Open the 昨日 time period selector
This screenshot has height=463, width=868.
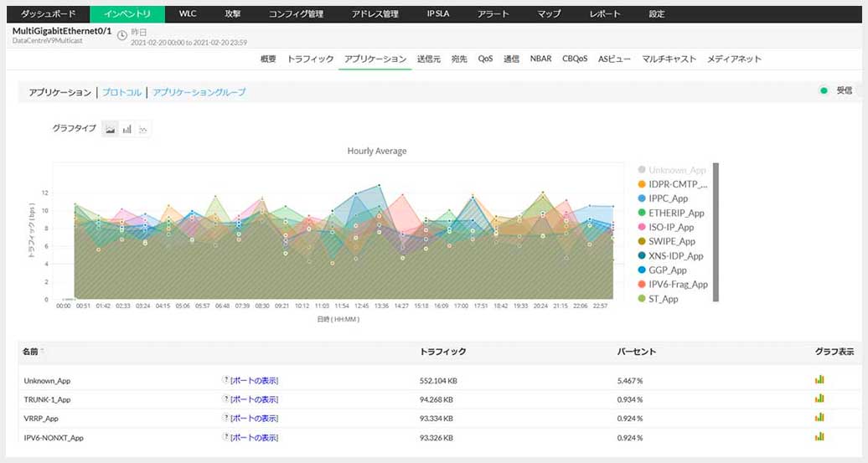139,32
